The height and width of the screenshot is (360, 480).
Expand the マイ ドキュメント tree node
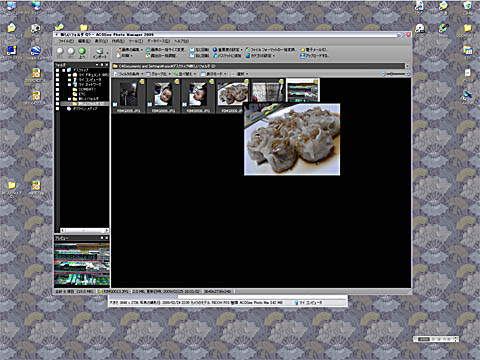[x=69, y=75]
